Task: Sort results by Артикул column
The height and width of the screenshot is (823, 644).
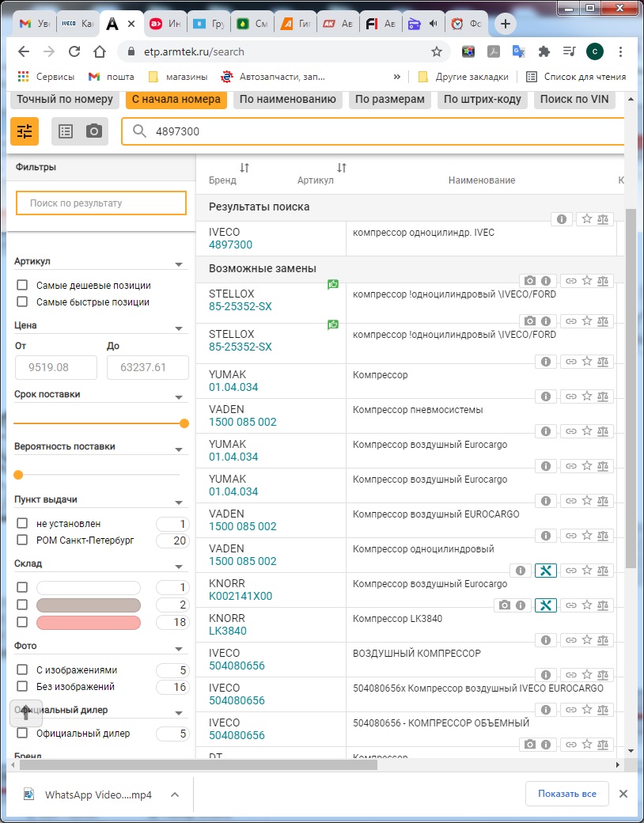Action: point(342,168)
